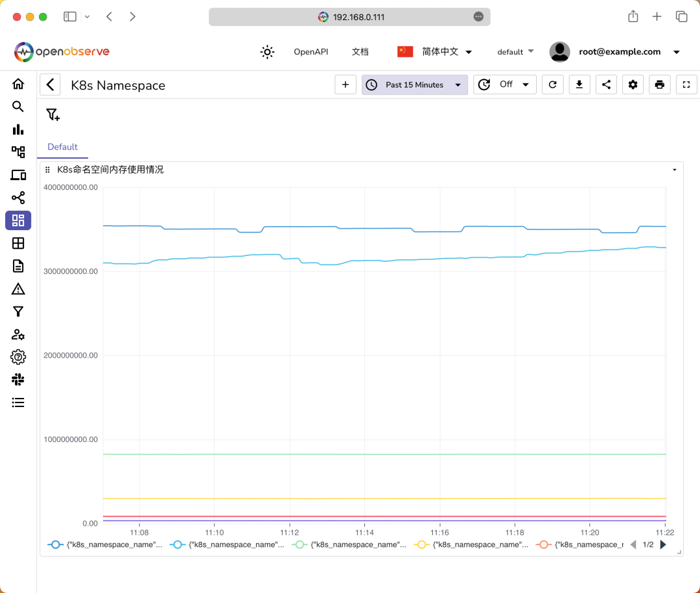
Task: Open Safari share button
Action: (633, 16)
